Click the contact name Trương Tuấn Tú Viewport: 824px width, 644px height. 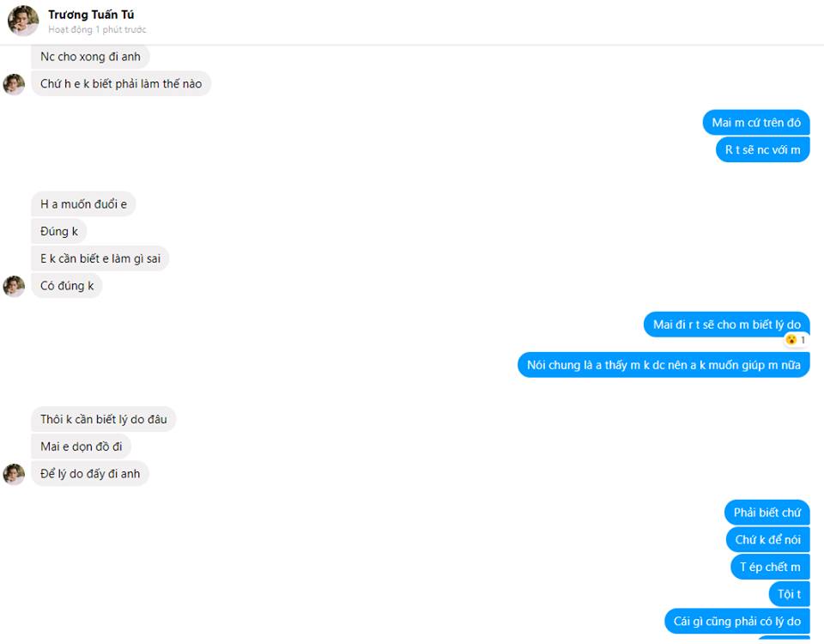(91, 15)
